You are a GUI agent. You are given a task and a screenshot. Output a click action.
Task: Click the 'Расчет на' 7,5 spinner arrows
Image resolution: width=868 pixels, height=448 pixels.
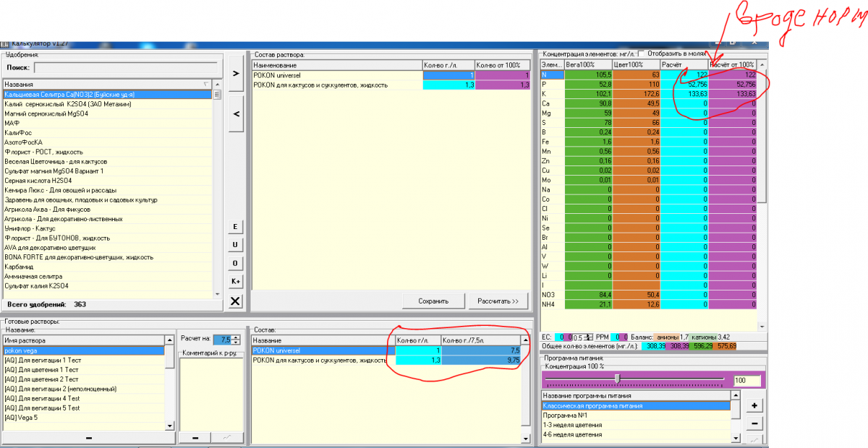[x=236, y=339]
